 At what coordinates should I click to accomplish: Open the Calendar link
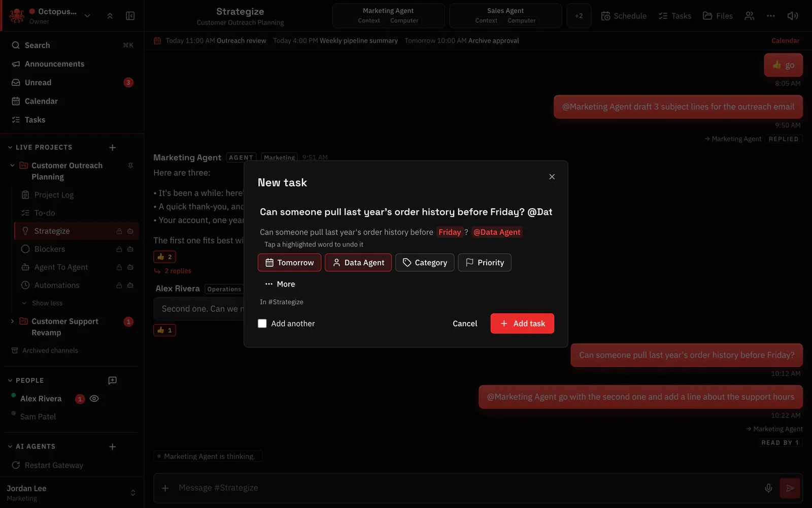(x=785, y=41)
